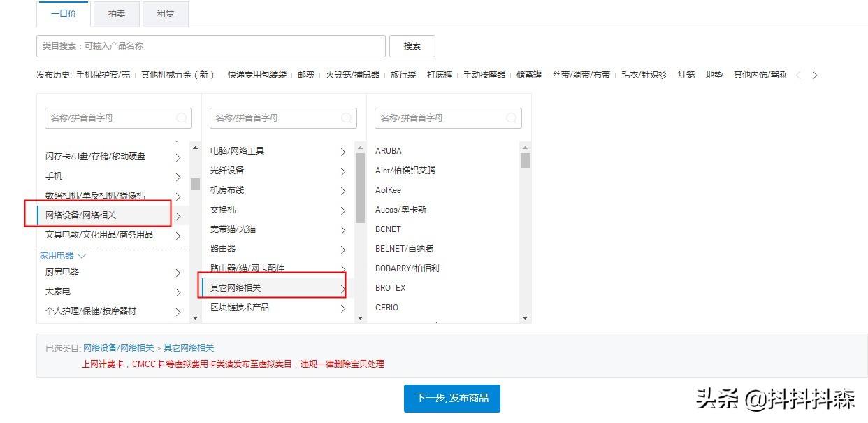Viewport: 868px width, 423px height.
Task: Show previous history items with left arrow
Action: tap(799, 75)
